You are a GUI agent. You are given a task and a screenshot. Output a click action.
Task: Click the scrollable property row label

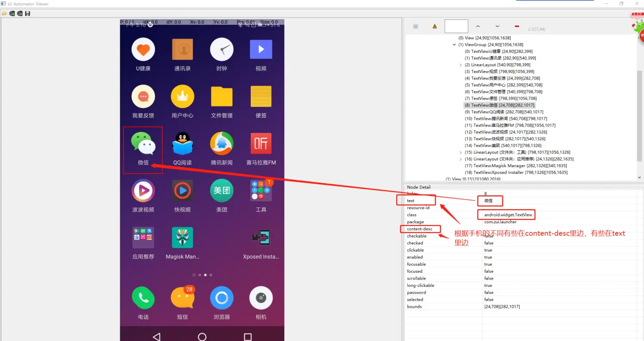coord(416,278)
